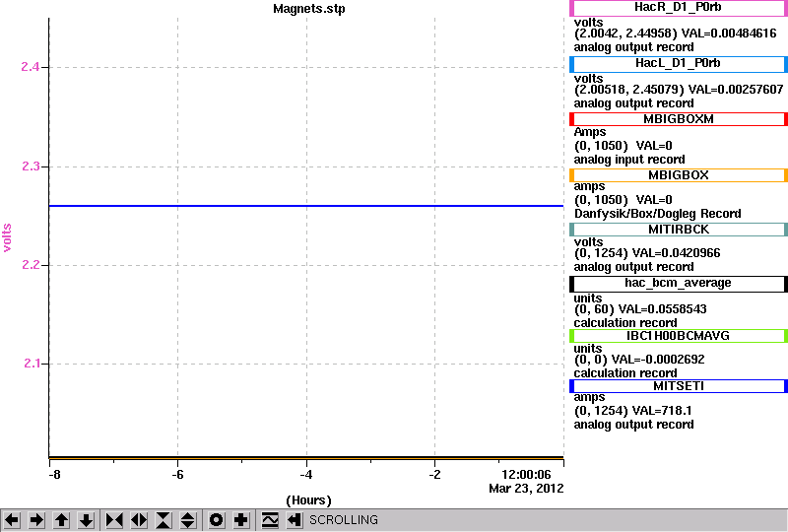
Task: Pan the graph down with the down arrow
Action: click(86, 520)
